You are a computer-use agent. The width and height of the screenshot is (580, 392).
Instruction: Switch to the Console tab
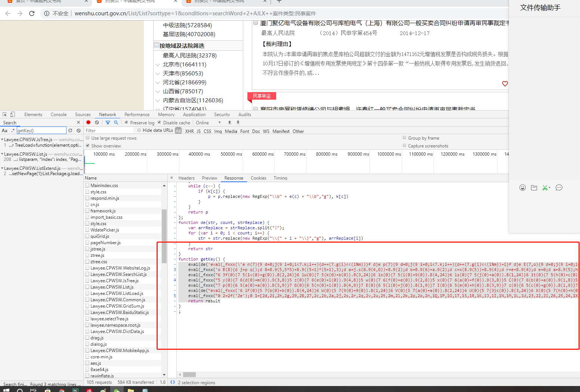click(x=59, y=115)
